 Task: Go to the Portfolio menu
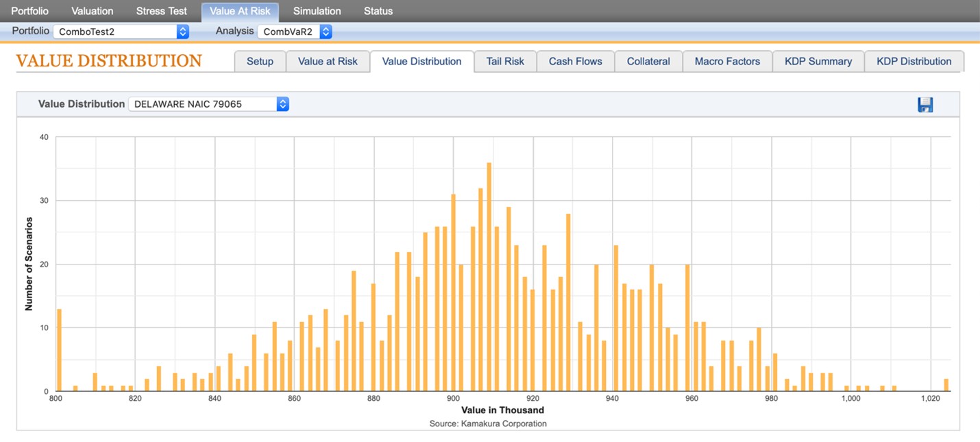pos(29,11)
